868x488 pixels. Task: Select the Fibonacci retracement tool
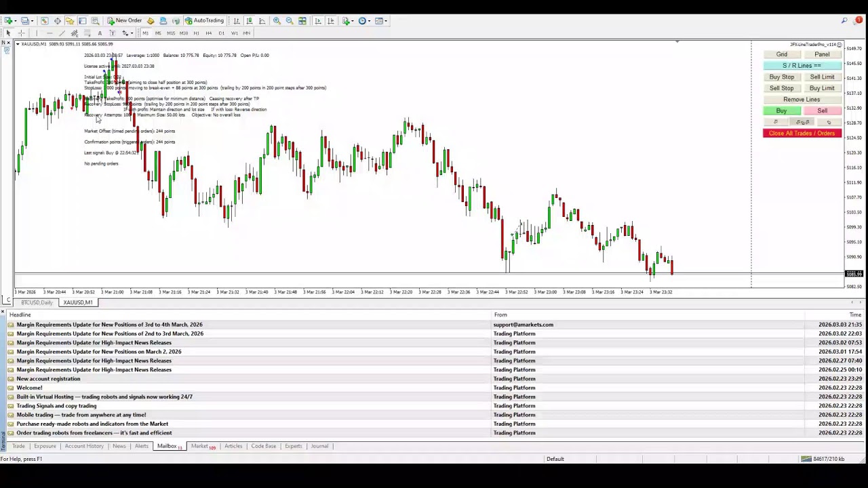[x=87, y=33]
